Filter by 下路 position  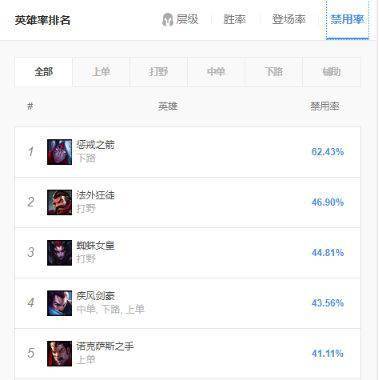tap(274, 72)
